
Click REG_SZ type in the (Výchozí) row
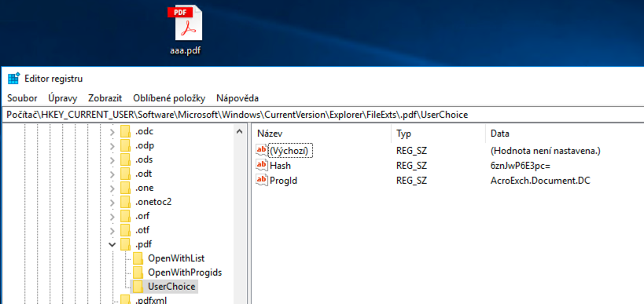411,151
